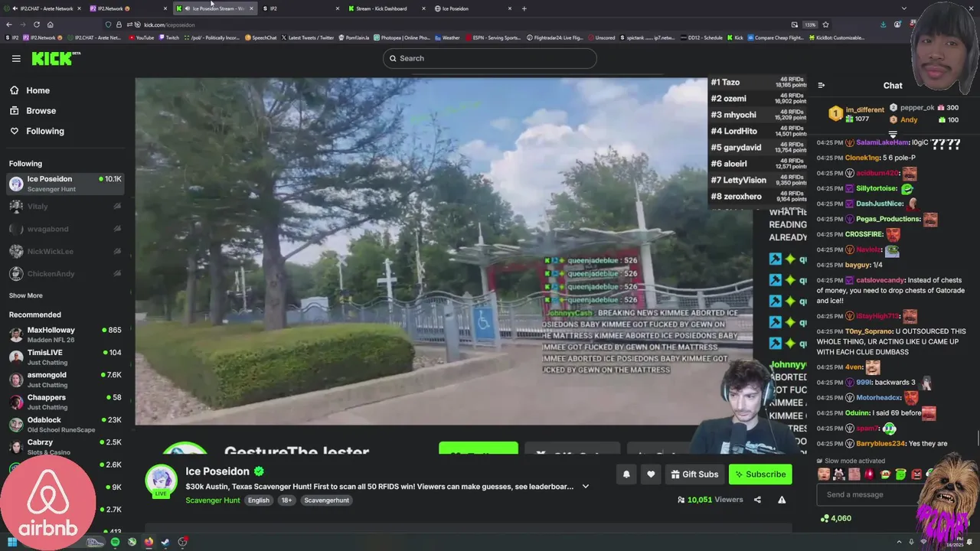Screen dimensions: 980x551
Task: Open channel points 4,060 balance
Action: tap(835, 518)
